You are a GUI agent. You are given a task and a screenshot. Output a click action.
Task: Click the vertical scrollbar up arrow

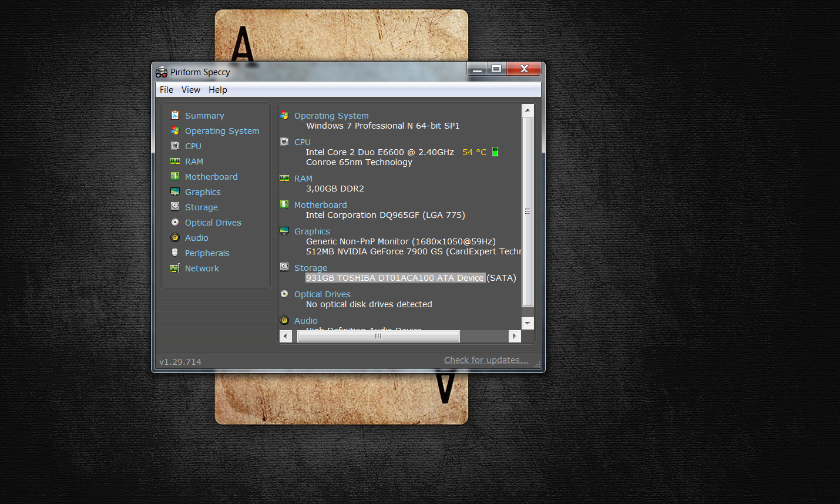(527, 110)
